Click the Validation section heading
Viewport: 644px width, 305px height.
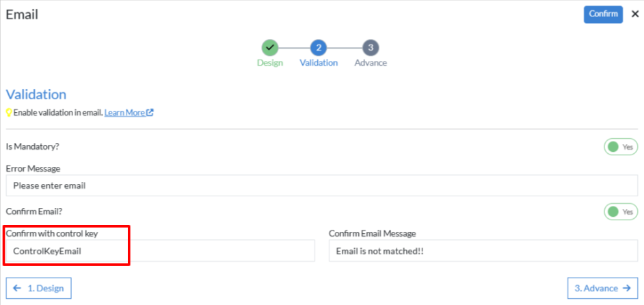[x=36, y=94]
